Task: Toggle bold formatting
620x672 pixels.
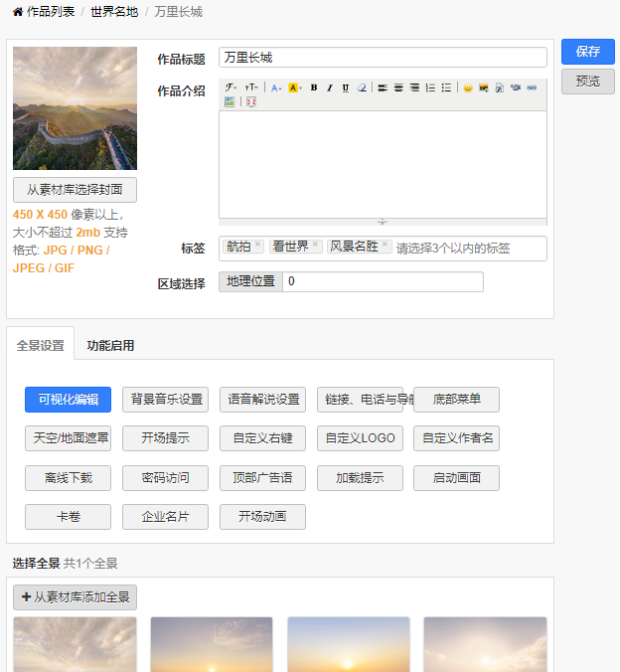Action: click(x=314, y=87)
